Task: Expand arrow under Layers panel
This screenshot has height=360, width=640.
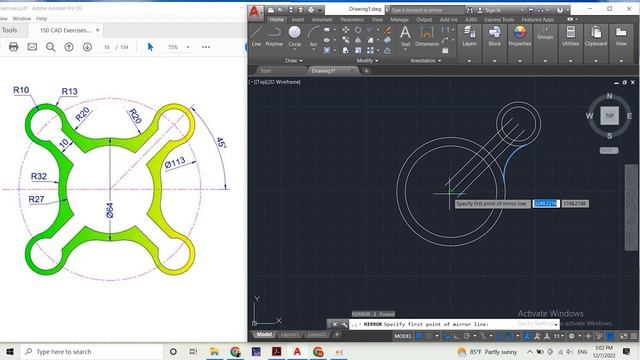Action: click(x=469, y=61)
